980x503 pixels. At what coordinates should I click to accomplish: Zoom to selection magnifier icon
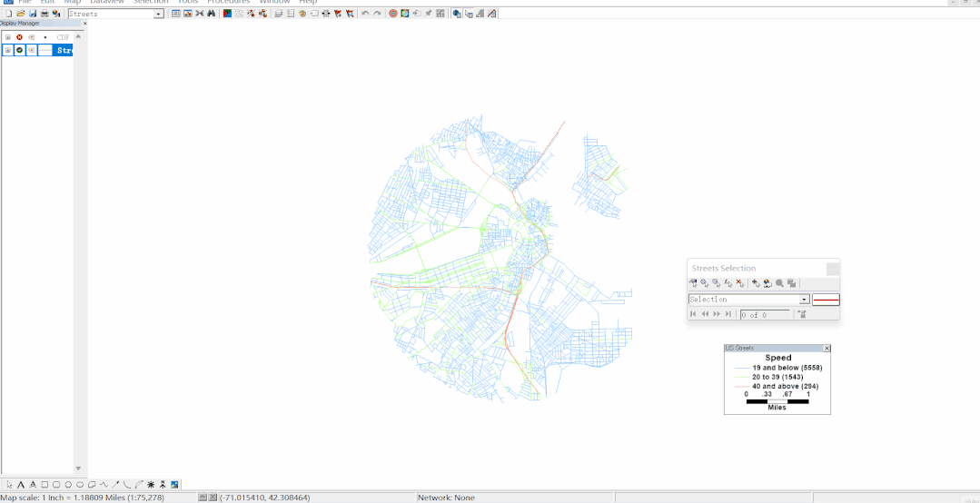[780, 283]
